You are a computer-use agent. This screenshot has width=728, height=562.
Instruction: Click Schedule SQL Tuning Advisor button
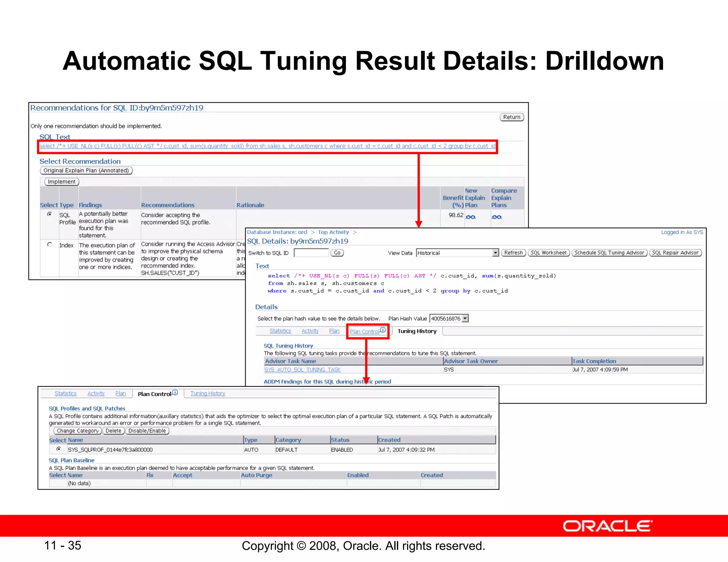pyautogui.click(x=609, y=253)
